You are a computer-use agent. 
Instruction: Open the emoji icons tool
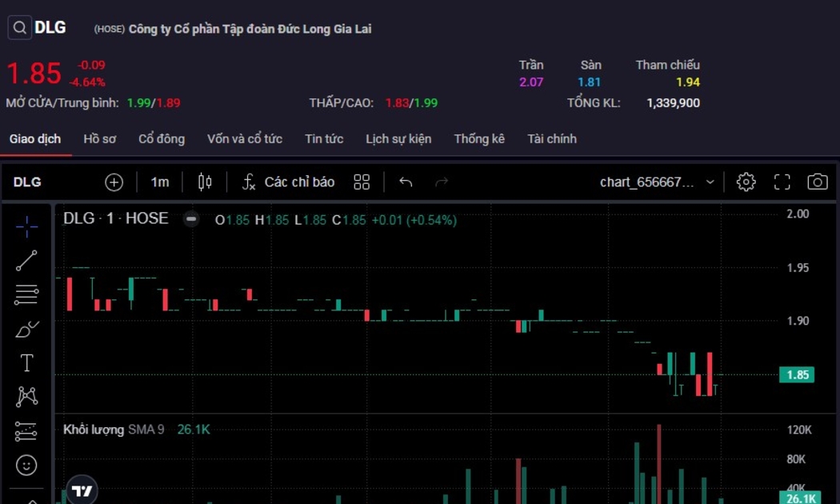coord(26,465)
